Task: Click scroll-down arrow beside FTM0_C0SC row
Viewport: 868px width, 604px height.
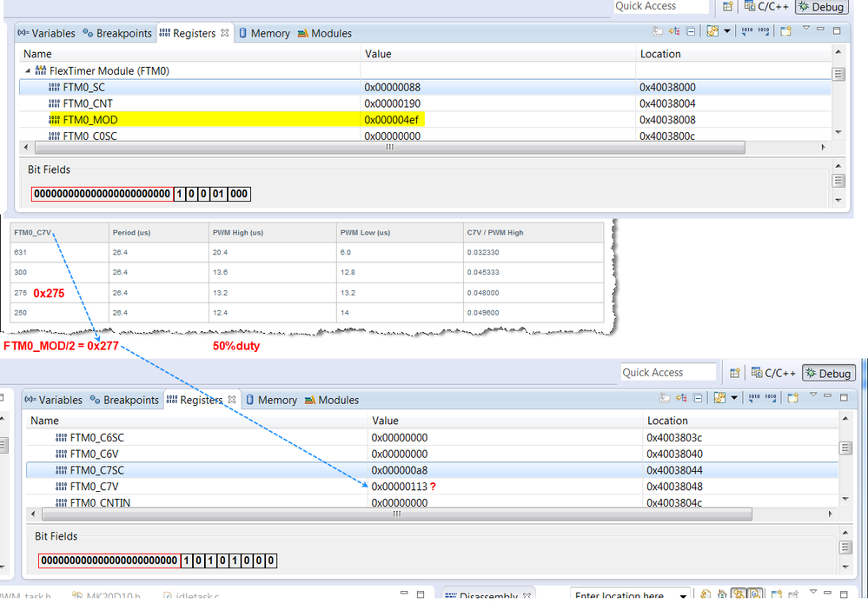Action: pyautogui.click(x=838, y=132)
